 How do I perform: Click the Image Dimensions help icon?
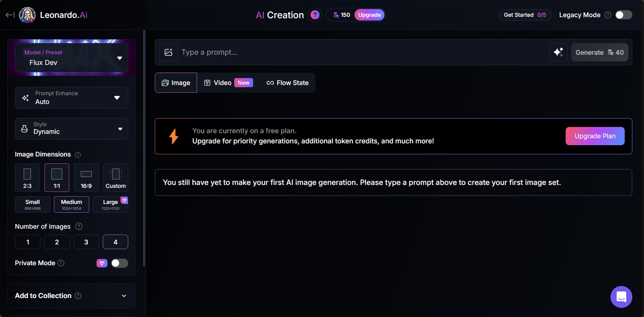78,155
